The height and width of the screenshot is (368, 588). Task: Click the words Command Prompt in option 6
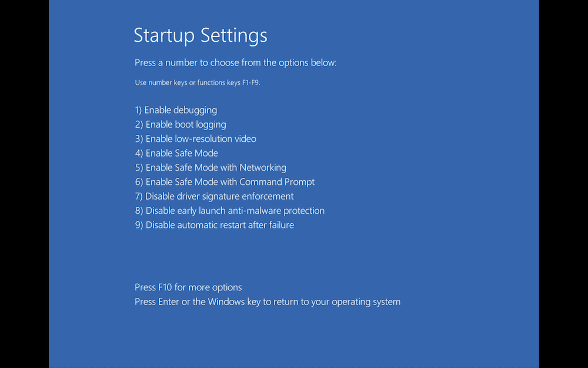[277, 182]
